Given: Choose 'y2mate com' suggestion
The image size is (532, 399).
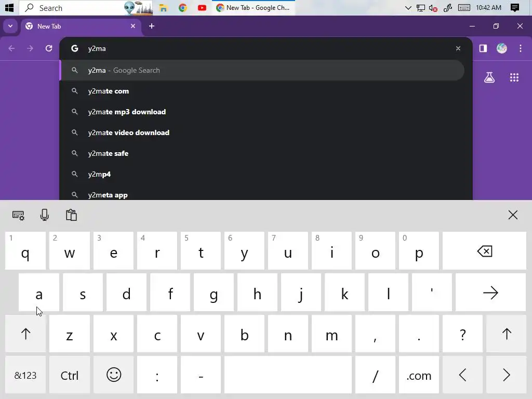Looking at the screenshot, I should (262, 91).
